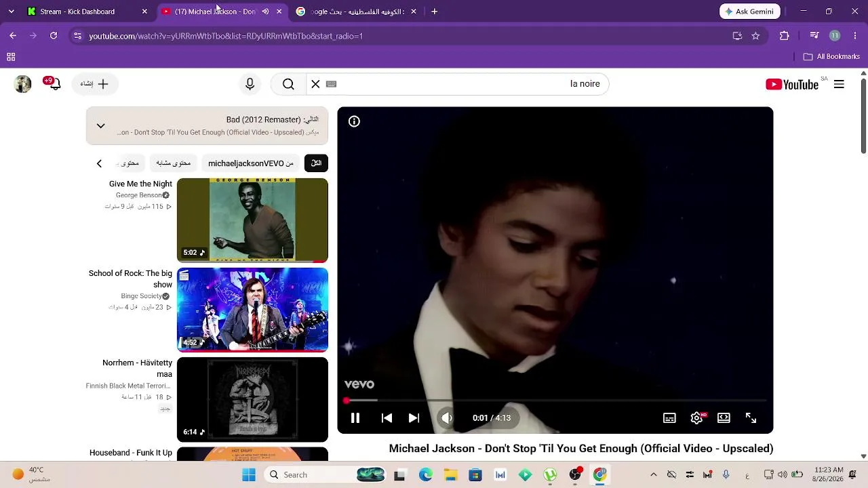Viewport: 868px width, 488px height.
Task: Click "School of Rock: The big show" title
Action: [x=130, y=279]
